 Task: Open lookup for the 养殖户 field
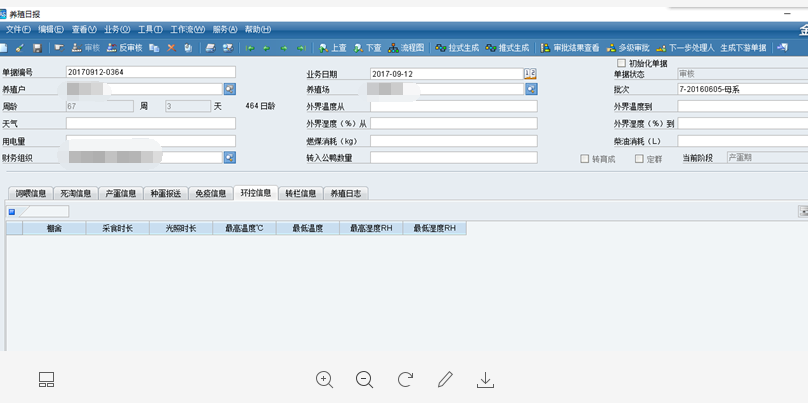[x=229, y=89]
